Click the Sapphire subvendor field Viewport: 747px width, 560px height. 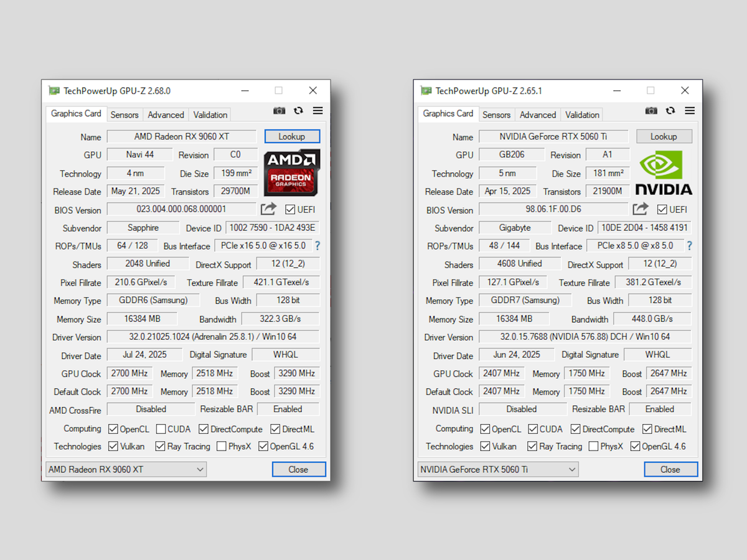pyautogui.click(x=143, y=228)
